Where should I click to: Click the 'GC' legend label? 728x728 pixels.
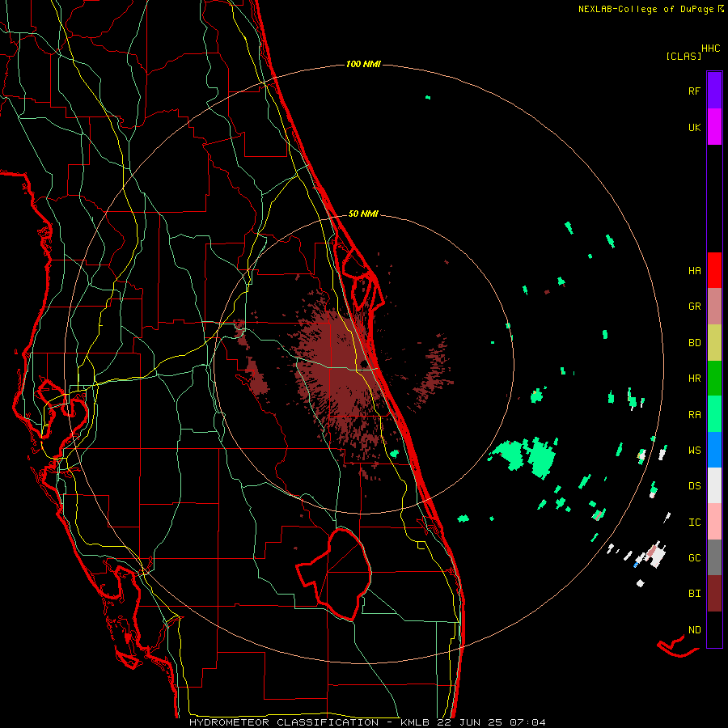click(694, 558)
